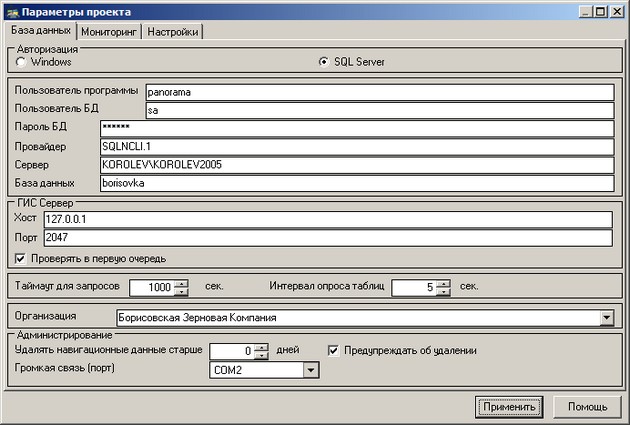630x425 pixels.
Task: Switch to the Мониторинг tab
Action: [109, 32]
